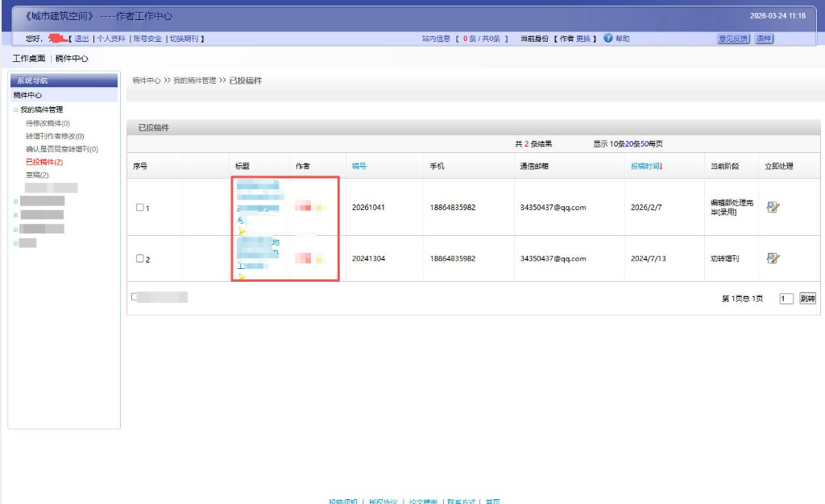The width and height of the screenshot is (825, 504).
Task: Sort by the 投稿时间 column header
Action: [x=645, y=167]
